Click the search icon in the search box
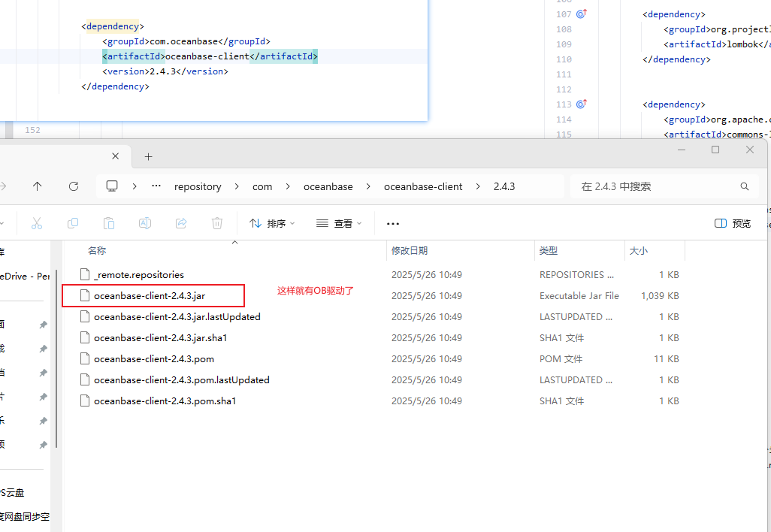771x532 pixels. pos(745,186)
